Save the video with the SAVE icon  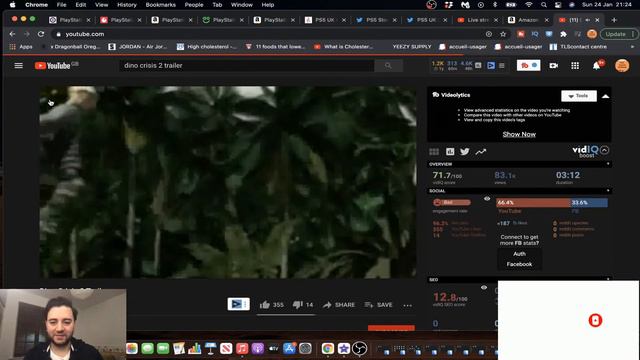378,305
